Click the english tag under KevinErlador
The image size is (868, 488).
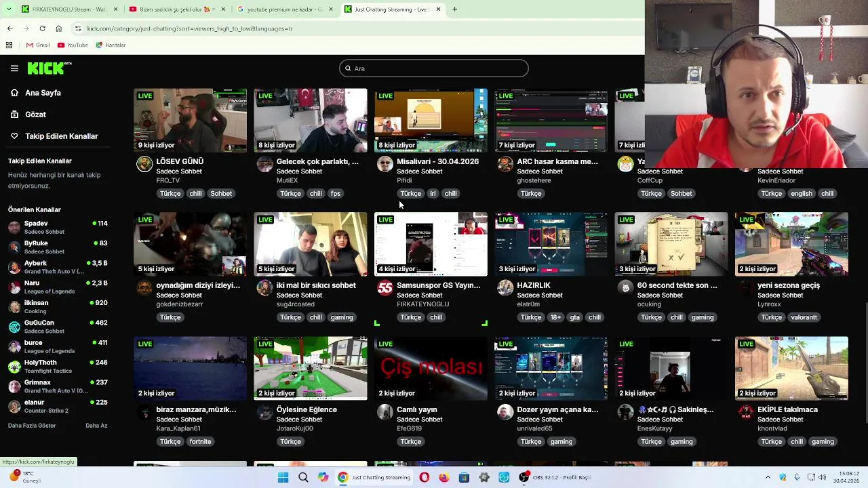pos(801,194)
